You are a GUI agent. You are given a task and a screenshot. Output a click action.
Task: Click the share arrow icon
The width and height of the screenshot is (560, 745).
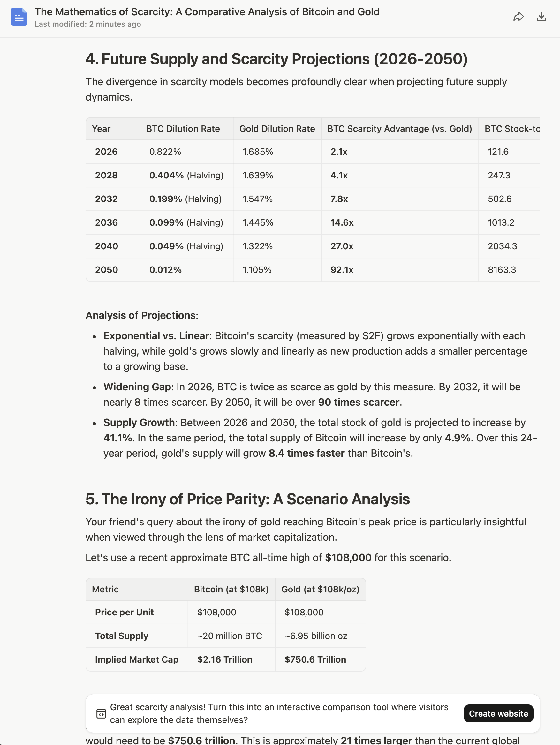(518, 17)
